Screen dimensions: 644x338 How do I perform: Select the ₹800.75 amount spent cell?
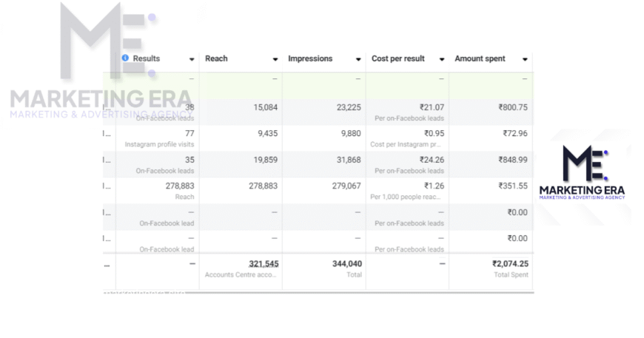(x=512, y=107)
